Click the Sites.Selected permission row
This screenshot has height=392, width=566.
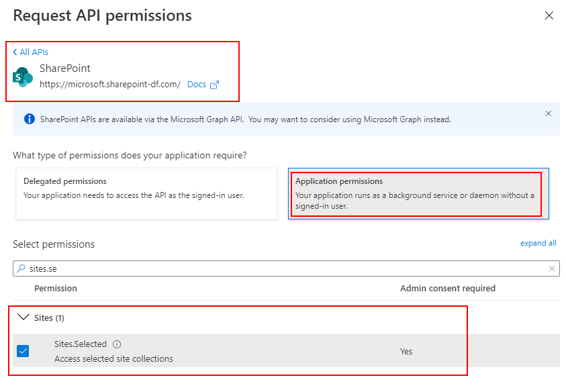(286, 351)
